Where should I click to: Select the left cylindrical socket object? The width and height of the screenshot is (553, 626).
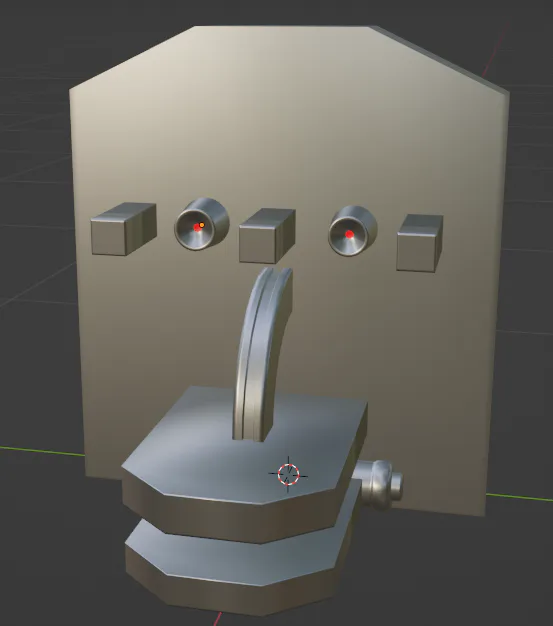pos(202,224)
